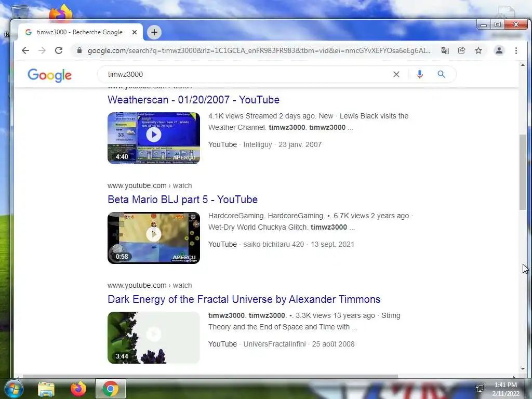
Task: Open Weatherscan - 01/20/2007 - YouTube result
Action: pos(193,100)
